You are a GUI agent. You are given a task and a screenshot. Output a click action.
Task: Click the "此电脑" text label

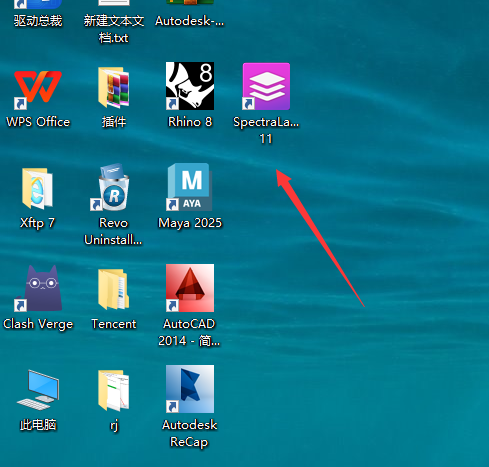tap(38, 425)
